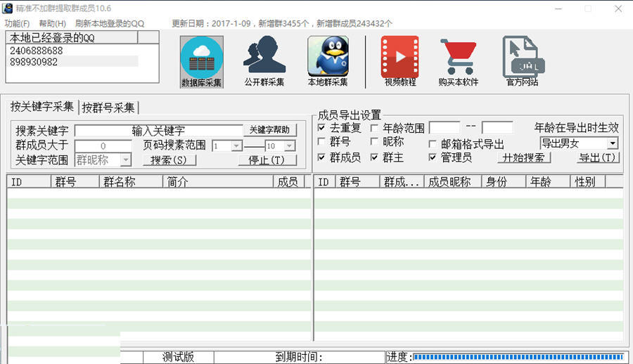Click the 输入关键字 search keyword field
This screenshot has width=633, height=364.
point(159,131)
